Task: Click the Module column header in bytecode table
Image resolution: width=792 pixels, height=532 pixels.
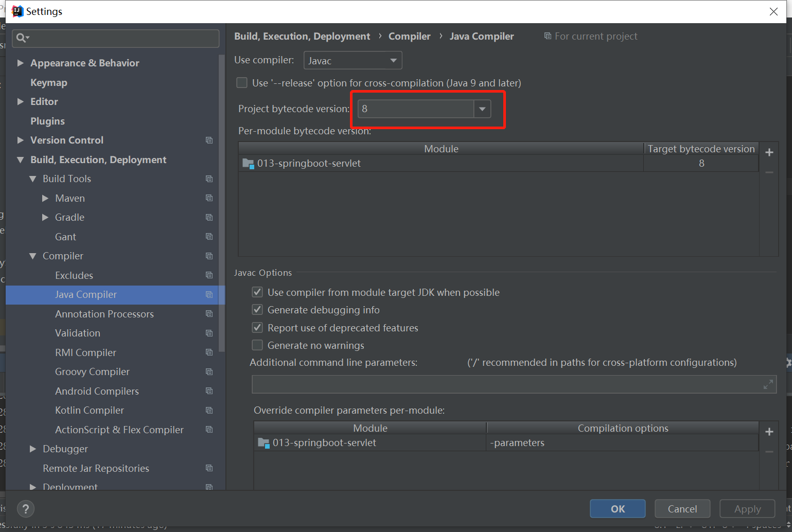Action: click(441, 149)
